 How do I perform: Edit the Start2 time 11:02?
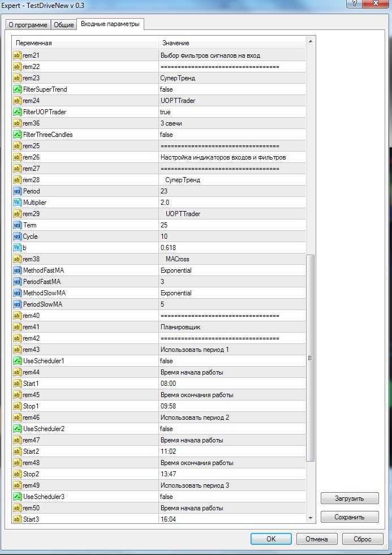232,451
